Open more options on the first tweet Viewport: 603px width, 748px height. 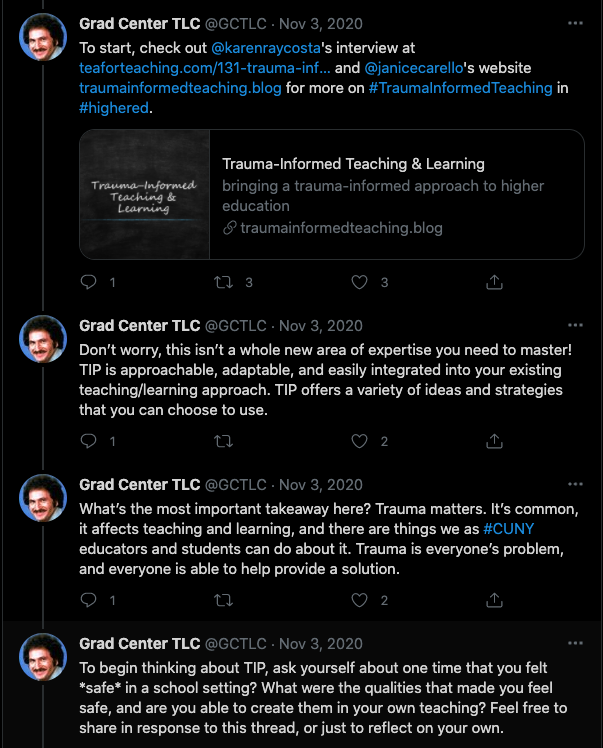pyautogui.click(x=574, y=23)
